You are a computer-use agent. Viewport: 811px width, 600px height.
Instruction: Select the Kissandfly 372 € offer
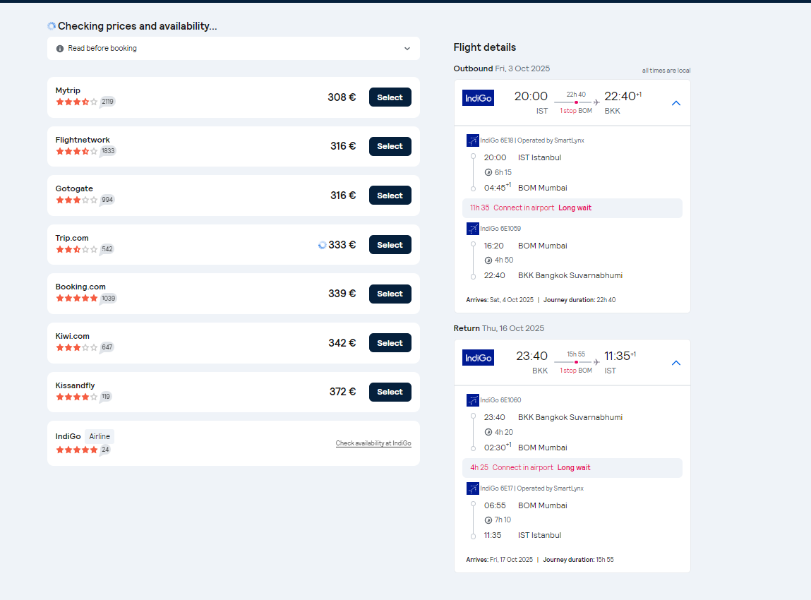390,392
